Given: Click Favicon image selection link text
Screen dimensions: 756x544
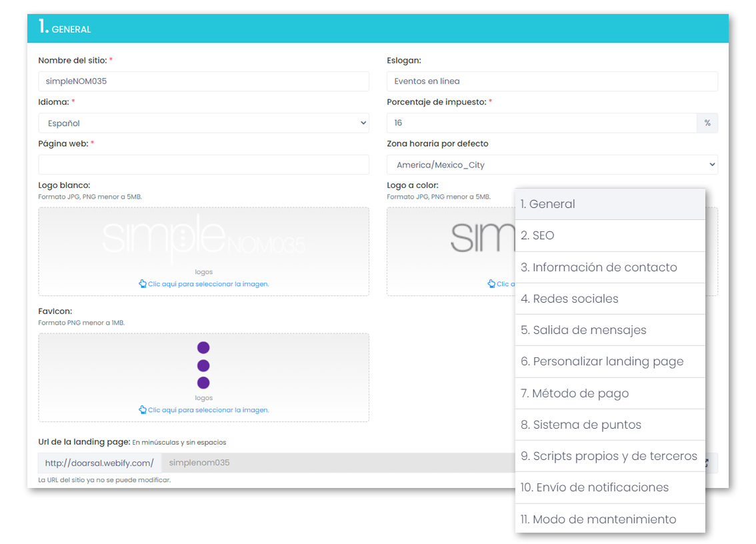Looking at the screenshot, I should 208,410.
